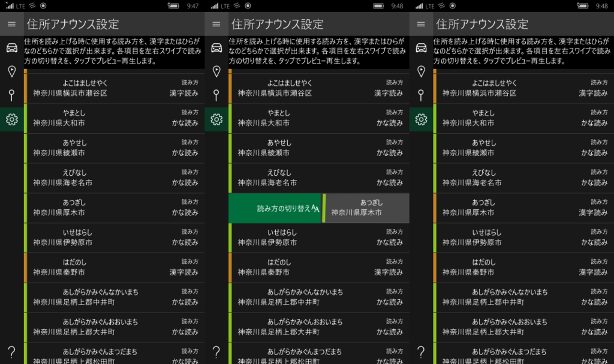
Task: Preview いせはらし row in middle screen
Action: click(319, 237)
